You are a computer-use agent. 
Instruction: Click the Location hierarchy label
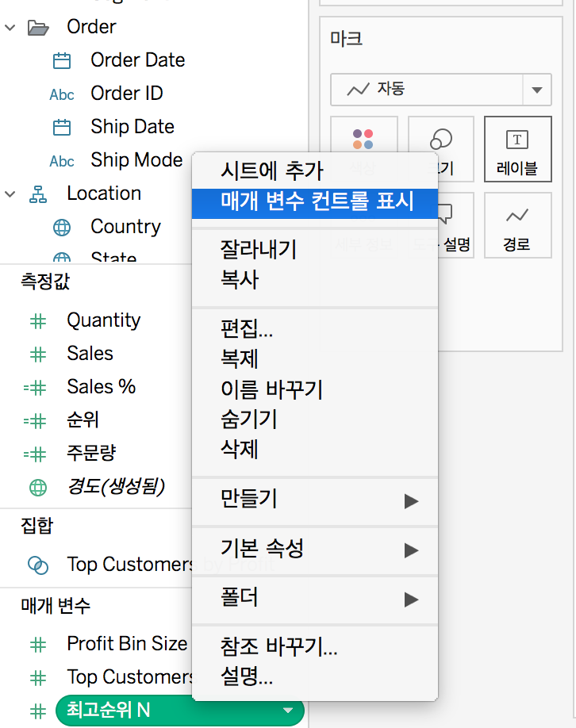click(x=104, y=193)
